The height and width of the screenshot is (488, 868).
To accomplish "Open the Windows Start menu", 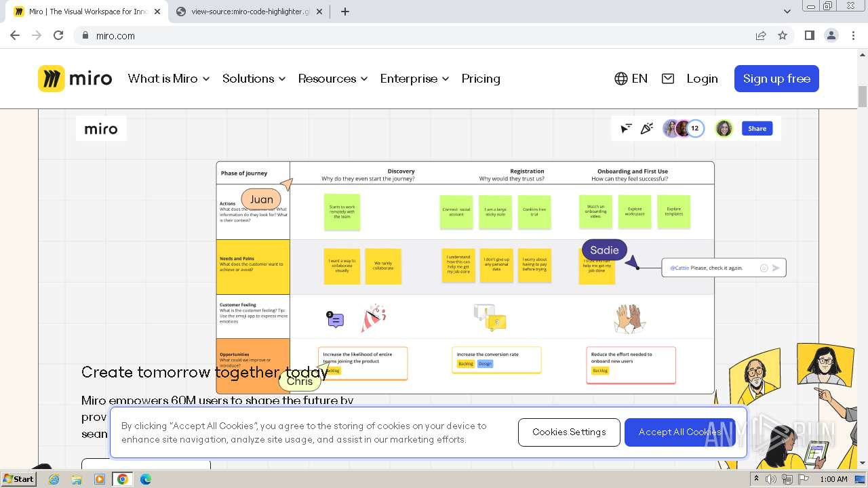I will coord(19,479).
